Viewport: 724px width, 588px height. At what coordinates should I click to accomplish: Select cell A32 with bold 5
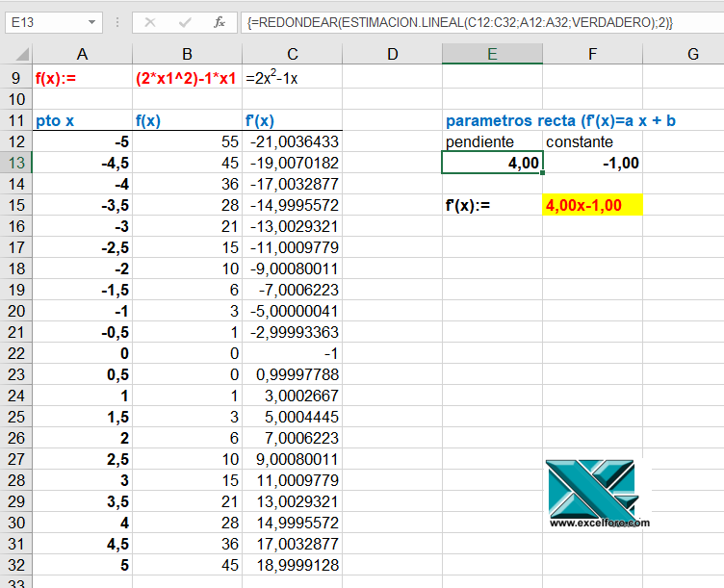[x=82, y=565]
